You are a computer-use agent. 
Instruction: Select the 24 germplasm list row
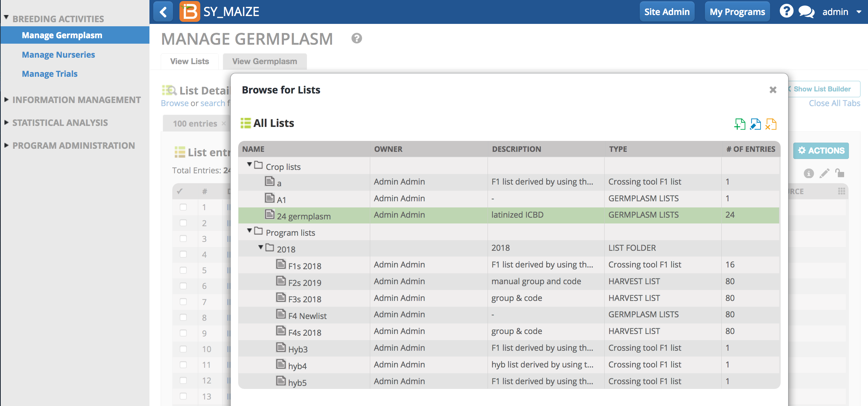tap(509, 215)
